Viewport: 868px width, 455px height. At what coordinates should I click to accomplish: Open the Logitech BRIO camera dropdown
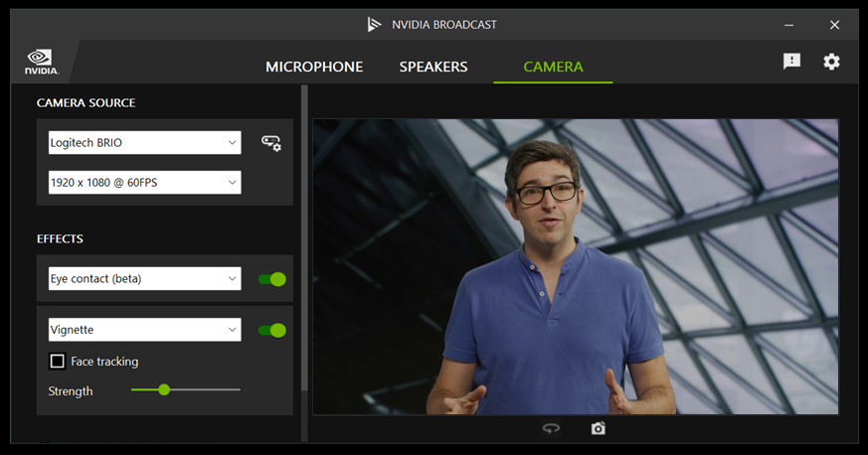pyautogui.click(x=144, y=143)
